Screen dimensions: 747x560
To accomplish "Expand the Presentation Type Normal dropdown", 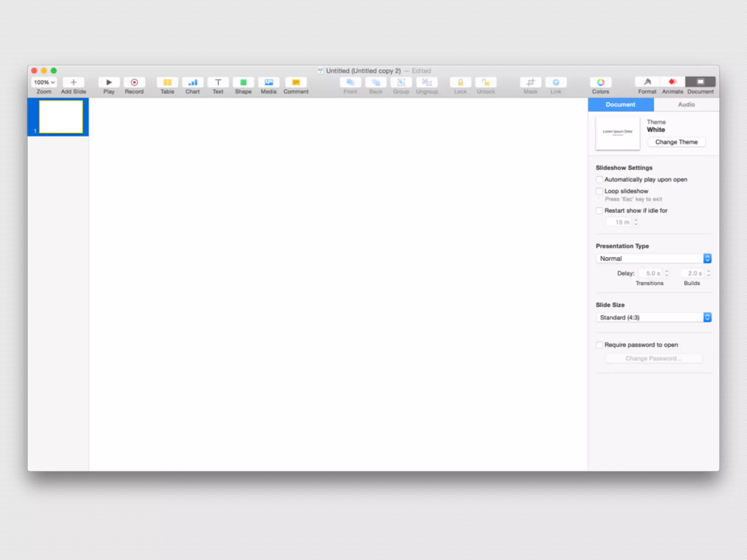I will (x=653, y=258).
